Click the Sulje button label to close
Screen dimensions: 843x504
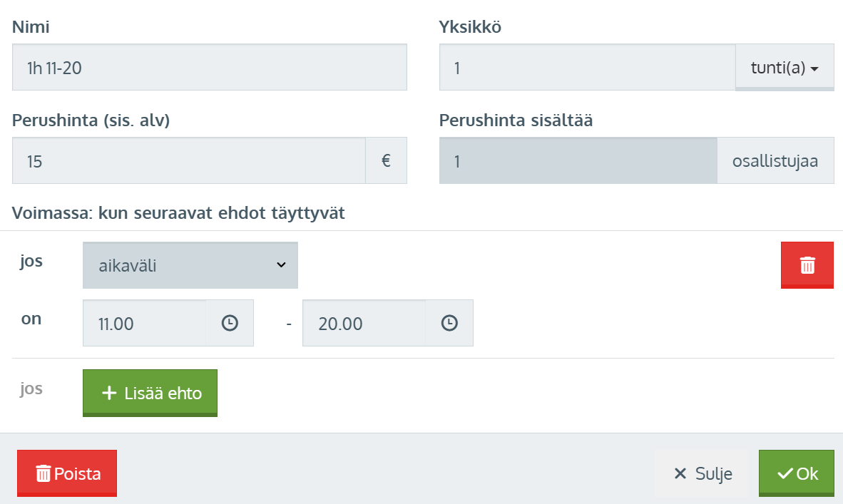point(714,473)
